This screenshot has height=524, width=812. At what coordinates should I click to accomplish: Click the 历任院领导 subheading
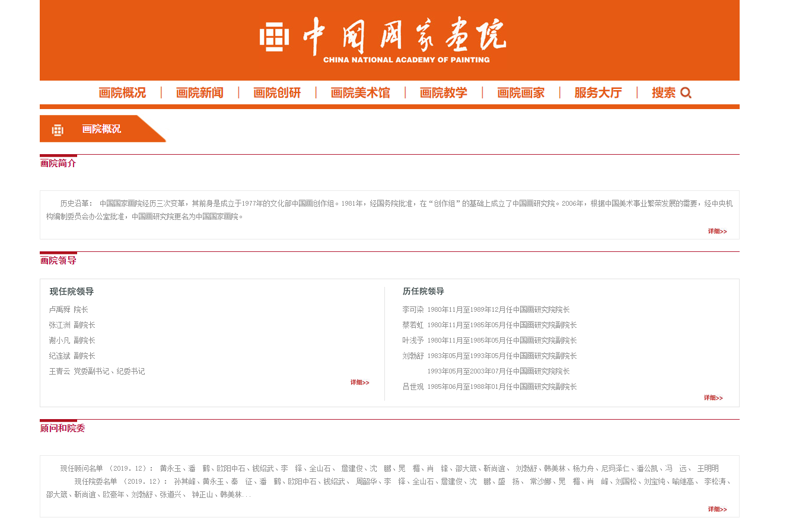point(423,291)
